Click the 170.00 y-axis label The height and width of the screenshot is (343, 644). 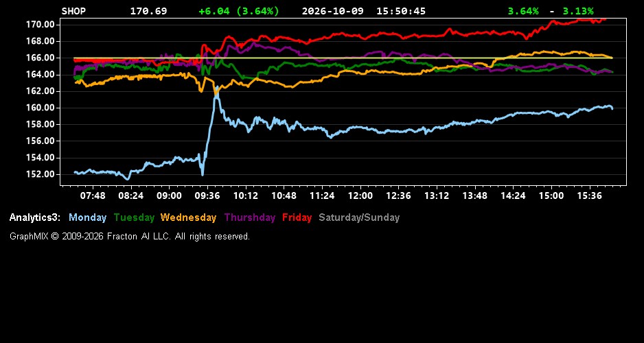coord(39,25)
